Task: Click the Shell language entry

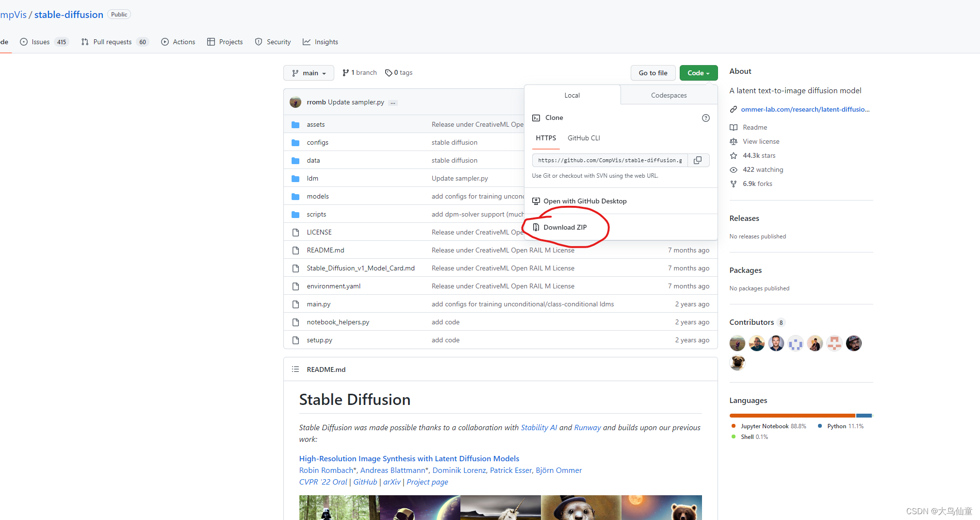Action: (x=750, y=437)
